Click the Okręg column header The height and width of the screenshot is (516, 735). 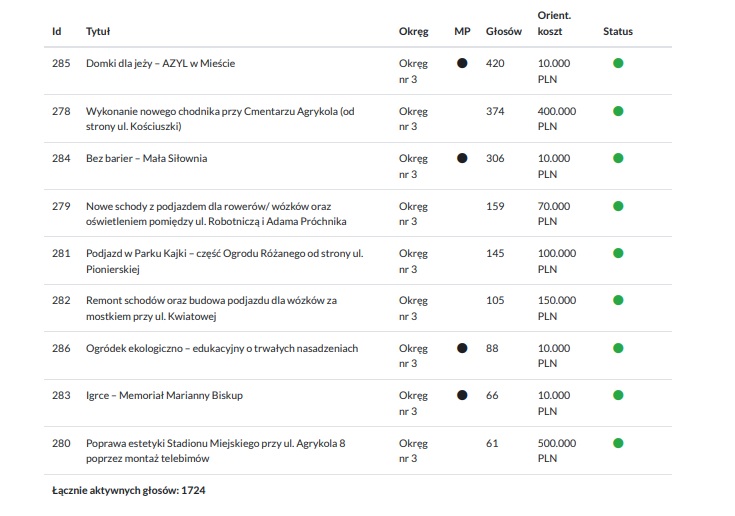click(413, 32)
